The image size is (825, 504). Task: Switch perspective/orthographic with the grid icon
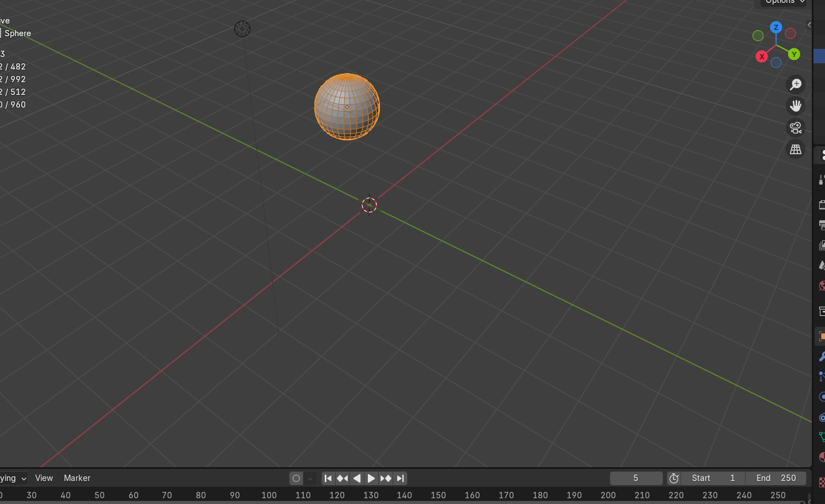[796, 150]
